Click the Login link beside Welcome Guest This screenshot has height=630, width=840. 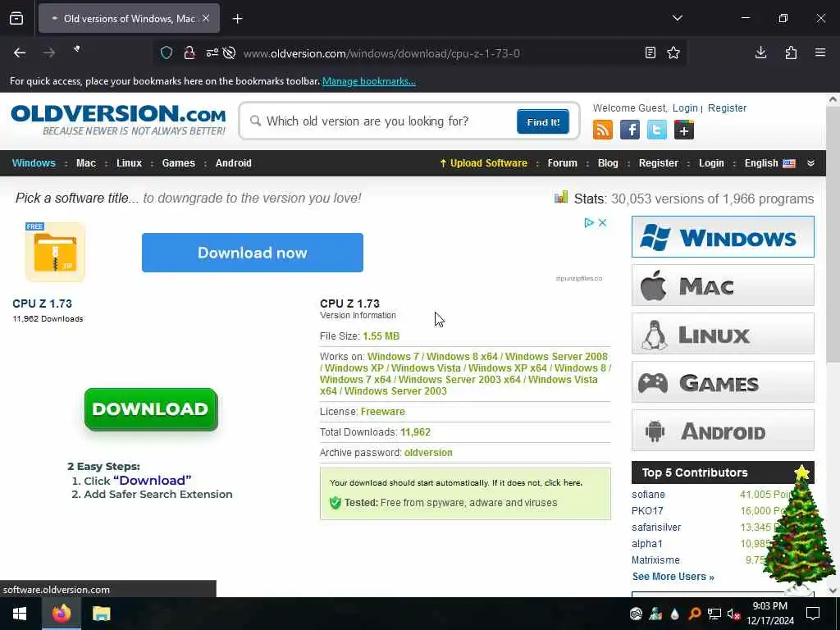pyautogui.click(x=685, y=107)
